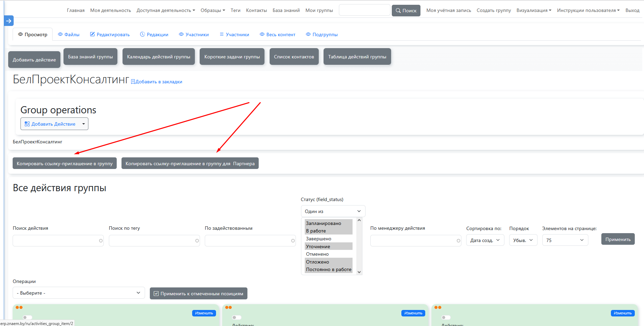Click 'Копировать ссылку-приглашение в группу для Партнера' button
Screen dimensions: 644x326
tap(190, 164)
